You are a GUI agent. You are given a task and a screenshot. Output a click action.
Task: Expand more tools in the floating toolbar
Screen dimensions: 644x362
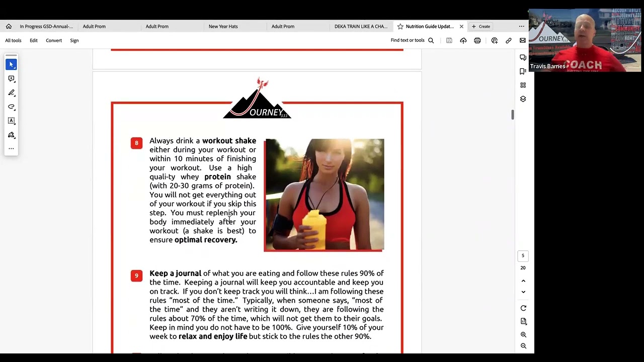tap(11, 149)
